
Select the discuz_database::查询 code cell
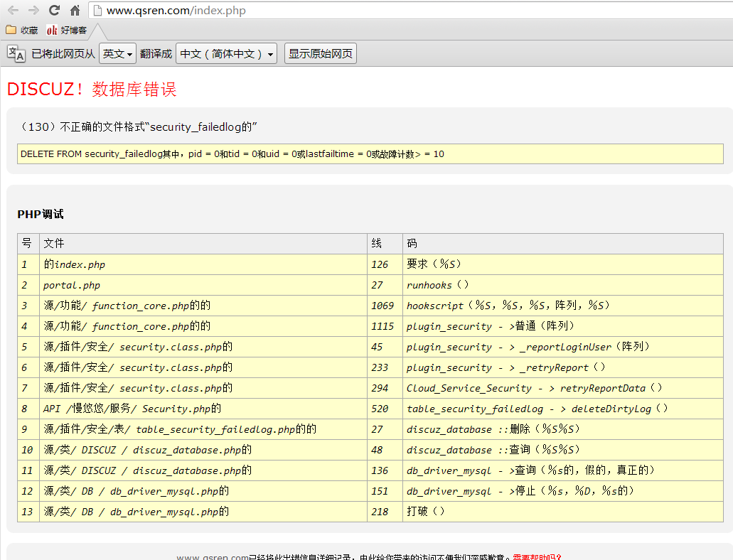pyautogui.click(x=563, y=449)
